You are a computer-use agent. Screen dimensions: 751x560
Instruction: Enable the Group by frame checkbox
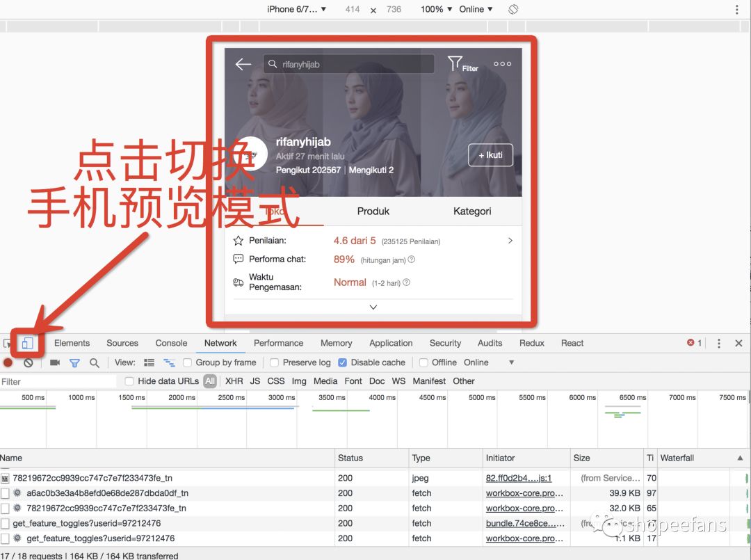(x=187, y=362)
